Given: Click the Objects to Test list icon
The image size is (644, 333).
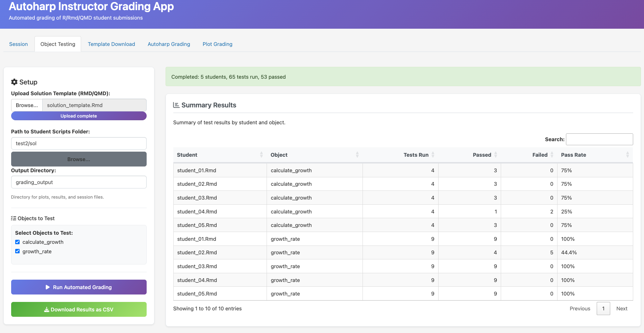Looking at the screenshot, I should 14,218.
